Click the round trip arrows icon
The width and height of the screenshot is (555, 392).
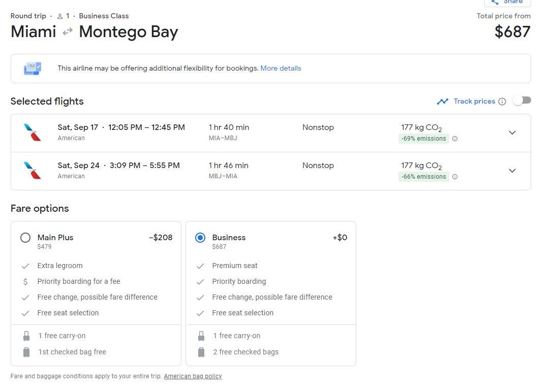[x=68, y=32]
